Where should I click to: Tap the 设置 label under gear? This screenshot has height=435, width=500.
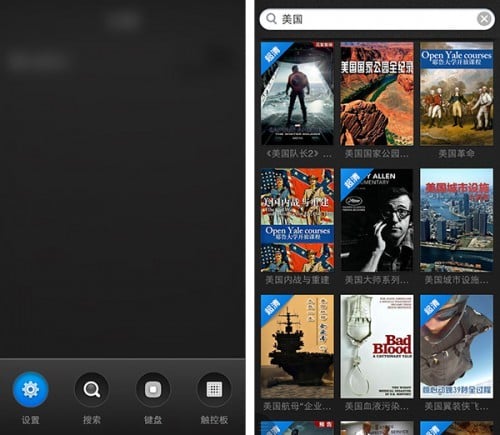(x=30, y=420)
